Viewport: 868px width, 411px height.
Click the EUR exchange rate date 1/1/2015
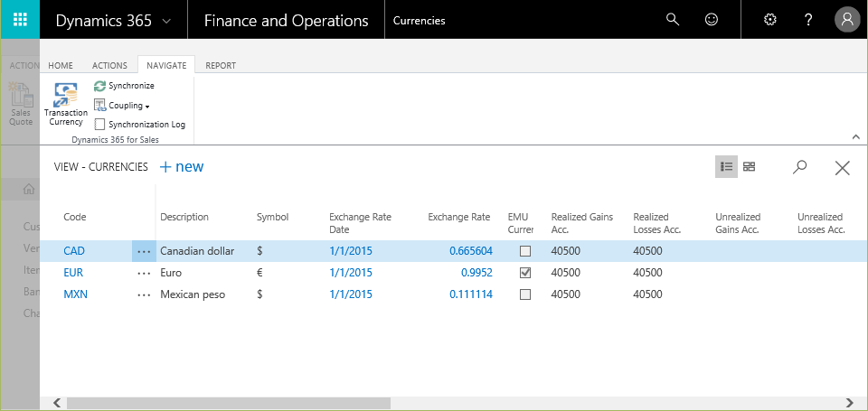(351, 273)
